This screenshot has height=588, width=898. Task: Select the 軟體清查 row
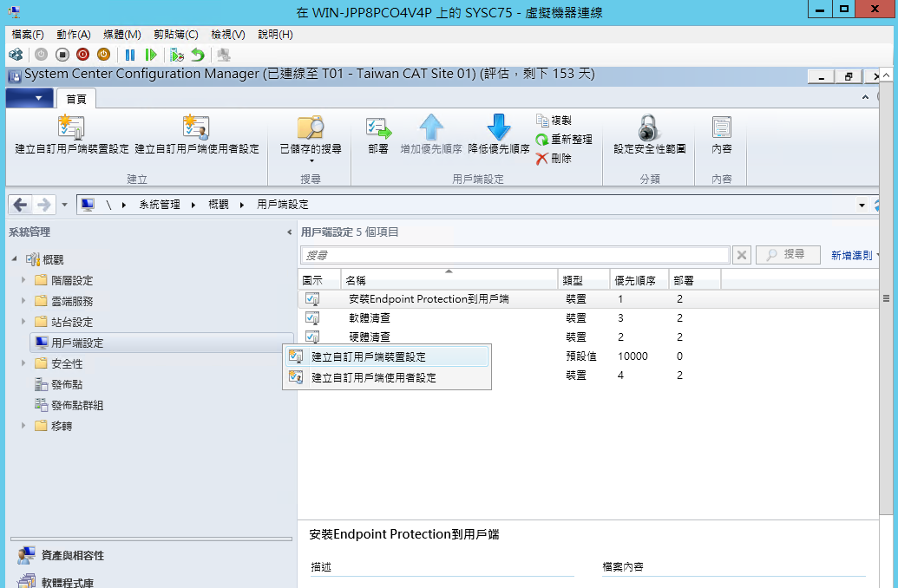click(x=588, y=317)
